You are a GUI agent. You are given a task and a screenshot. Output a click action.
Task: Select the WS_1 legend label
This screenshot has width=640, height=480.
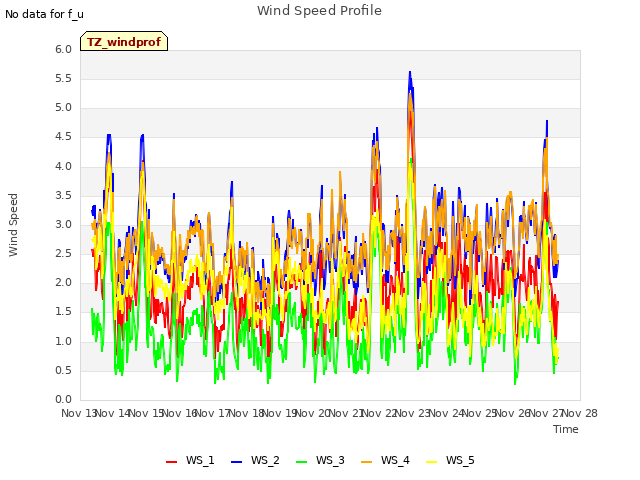(200, 460)
